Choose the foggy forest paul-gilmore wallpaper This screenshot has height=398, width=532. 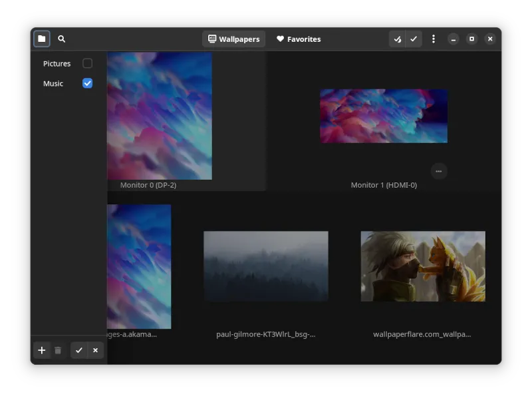click(266, 266)
